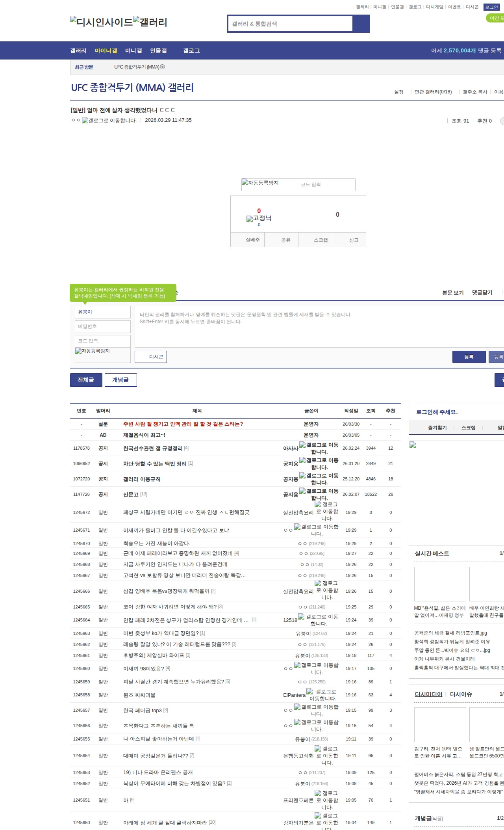Viewport: 504px width, 830px height.
Task: Toggle the 댓글닫기 comments collapse
Action: [482, 292]
